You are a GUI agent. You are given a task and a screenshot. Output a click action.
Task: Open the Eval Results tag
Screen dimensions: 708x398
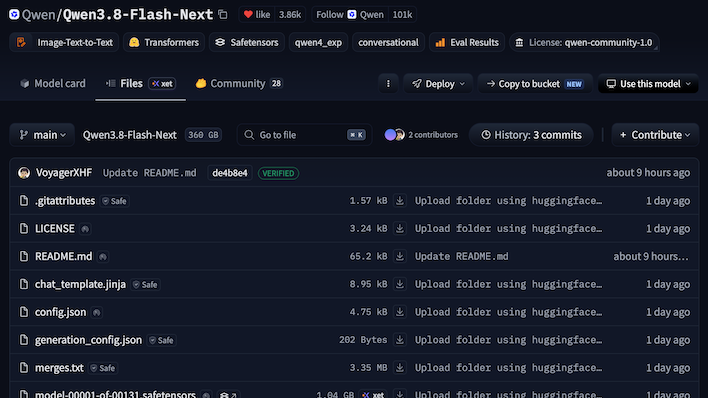467,42
